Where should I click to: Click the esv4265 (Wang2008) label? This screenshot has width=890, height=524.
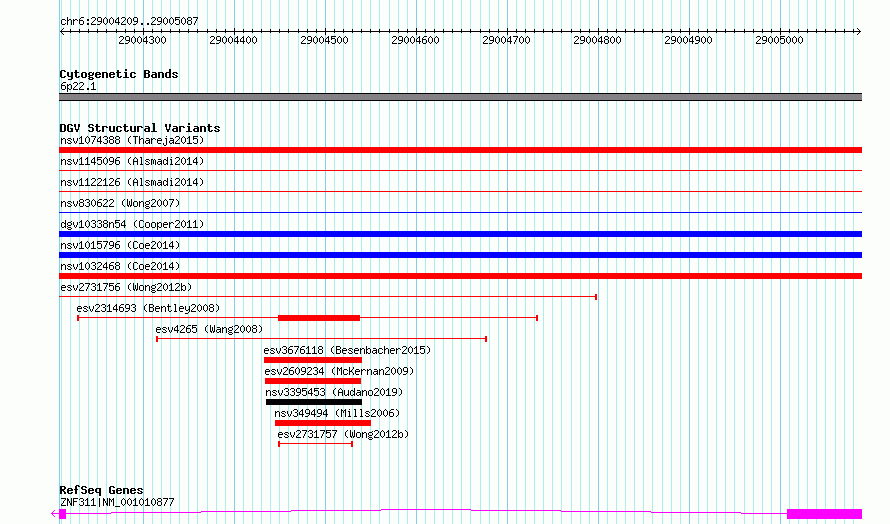click(209, 329)
